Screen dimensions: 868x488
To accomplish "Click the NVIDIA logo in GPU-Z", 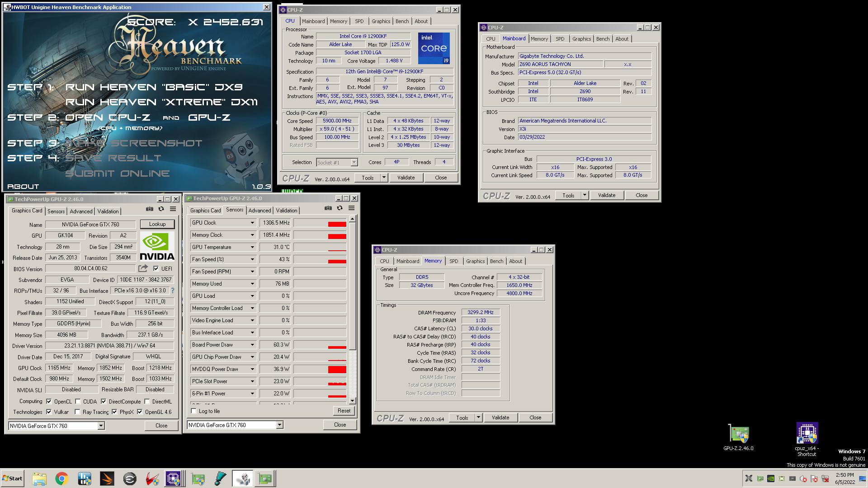I will tap(157, 246).
